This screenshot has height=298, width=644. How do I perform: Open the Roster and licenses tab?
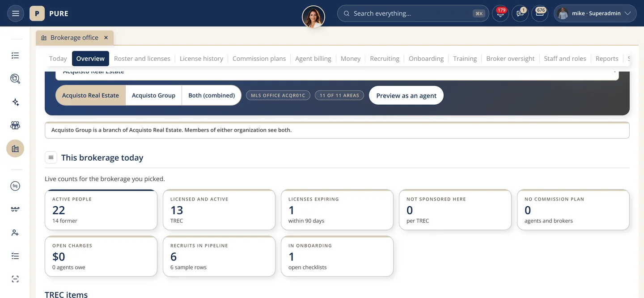pos(142,59)
